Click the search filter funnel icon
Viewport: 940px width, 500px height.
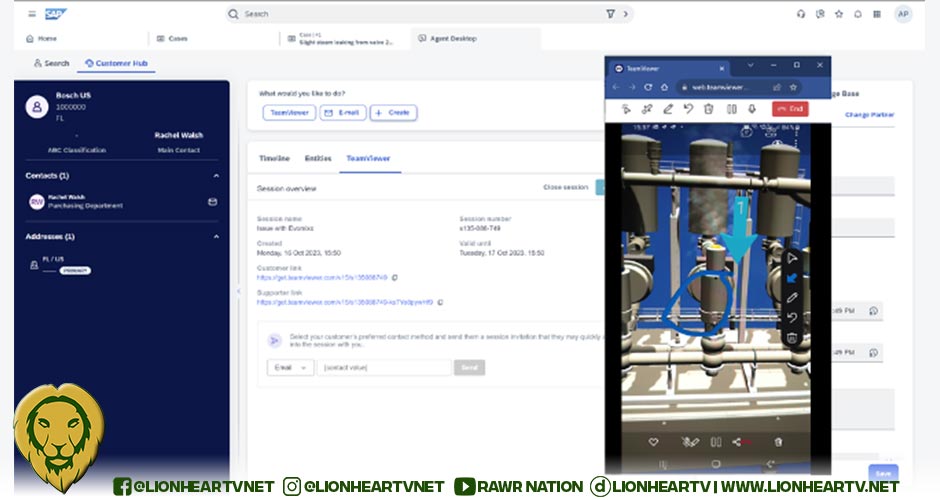pyautogui.click(x=610, y=14)
